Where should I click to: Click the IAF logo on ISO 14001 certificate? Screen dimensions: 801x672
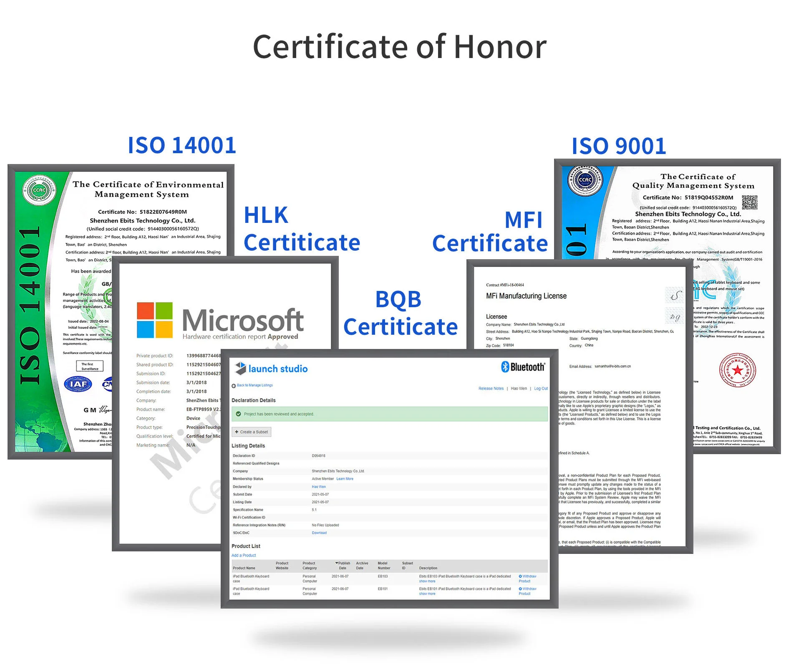click(x=78, y=384)
